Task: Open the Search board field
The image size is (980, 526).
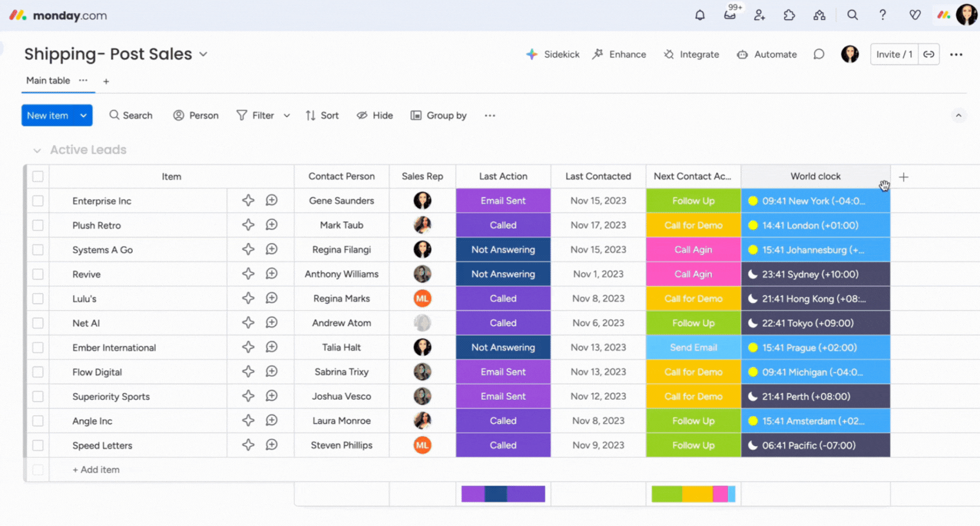Action: [130, 116]
